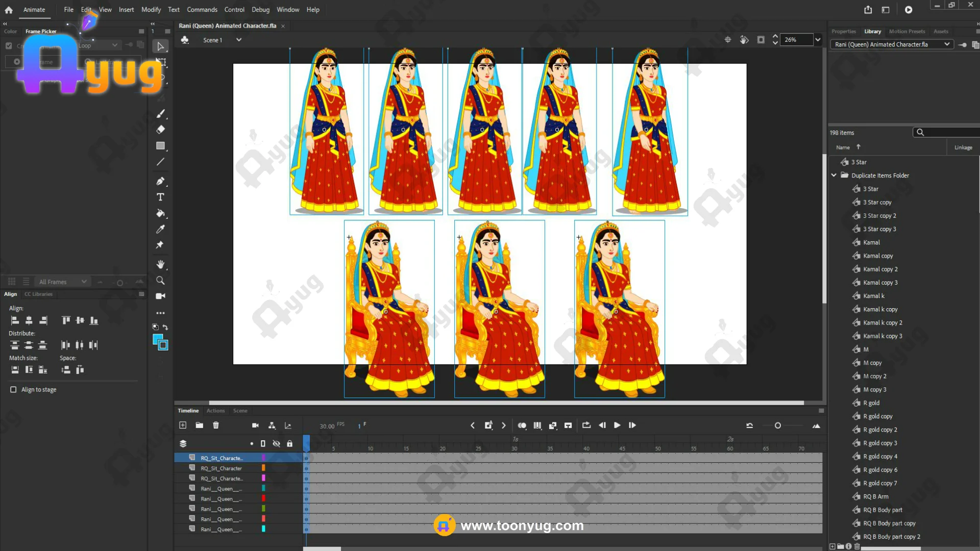Choose the Eyedropper tool
The image size is (980, 551).
tap(160, 229)
